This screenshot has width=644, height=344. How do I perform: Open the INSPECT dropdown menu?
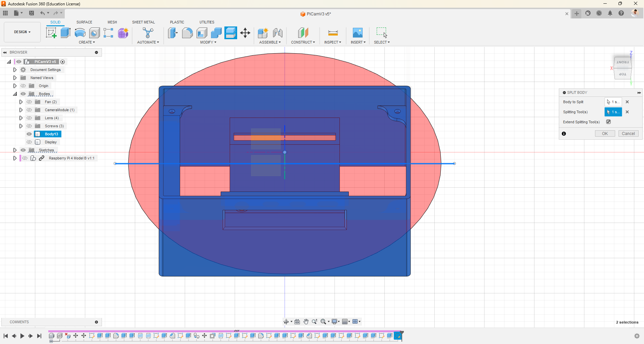click(x=332, y=42)
